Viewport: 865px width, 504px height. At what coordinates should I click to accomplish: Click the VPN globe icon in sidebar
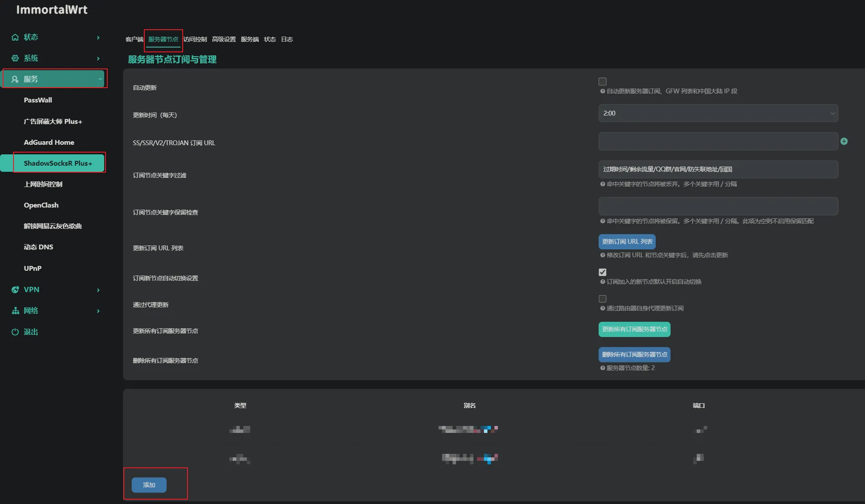coord(15,290)
